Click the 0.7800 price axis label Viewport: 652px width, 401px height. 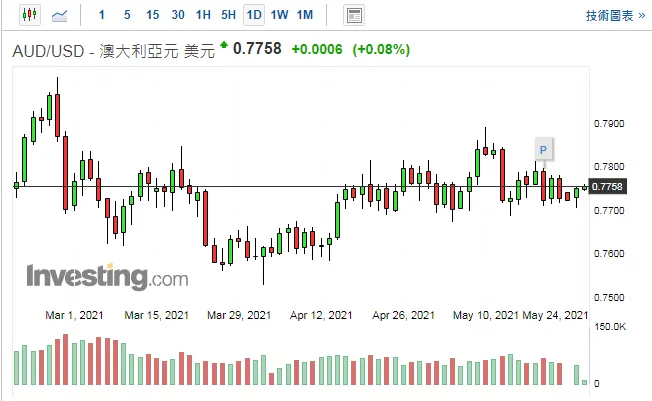click(x=609, y=167)
